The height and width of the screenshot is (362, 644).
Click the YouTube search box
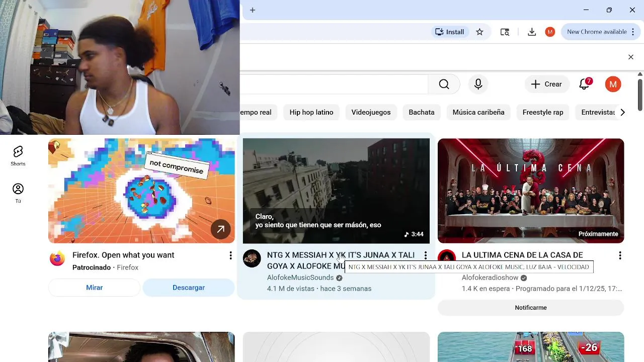tap(334, 84)
